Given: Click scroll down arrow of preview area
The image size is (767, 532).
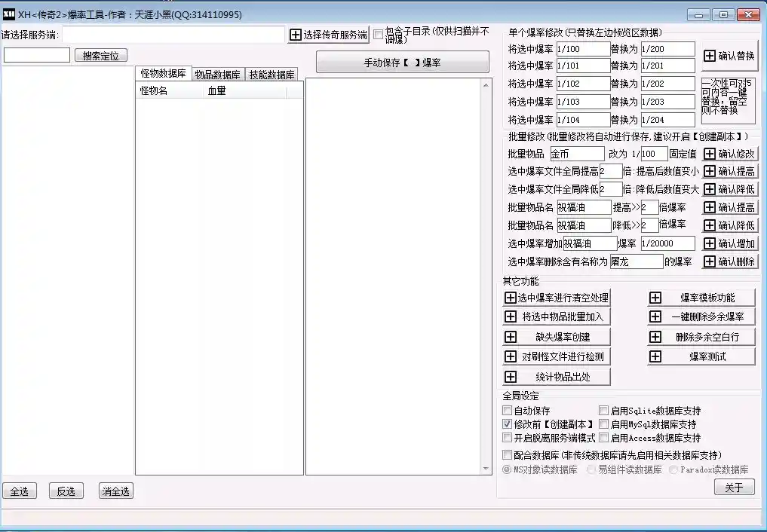Looking at the screenshot, I should [485, 469].
